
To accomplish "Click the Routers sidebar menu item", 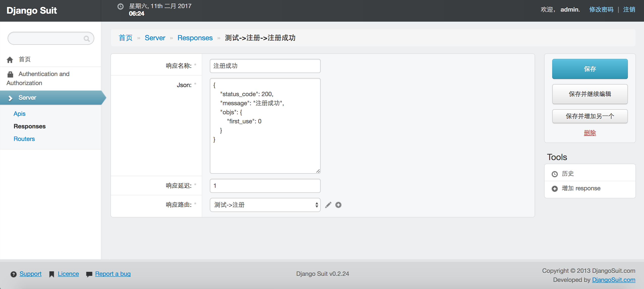I will (x=23, y=138).
